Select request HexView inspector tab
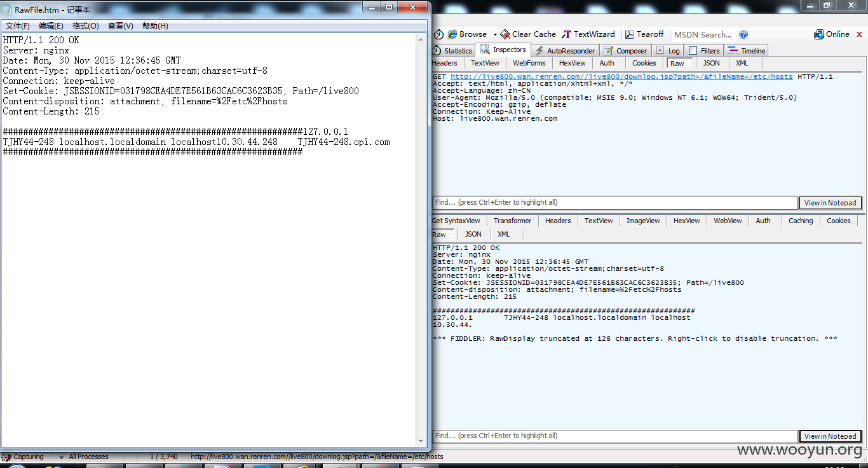Viewport: 868px width, 468px height. click(573, 63)
